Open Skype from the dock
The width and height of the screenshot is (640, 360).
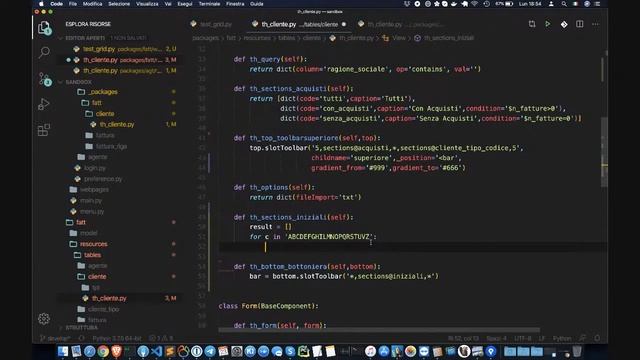pyautogui.click(x=290, y=351)
